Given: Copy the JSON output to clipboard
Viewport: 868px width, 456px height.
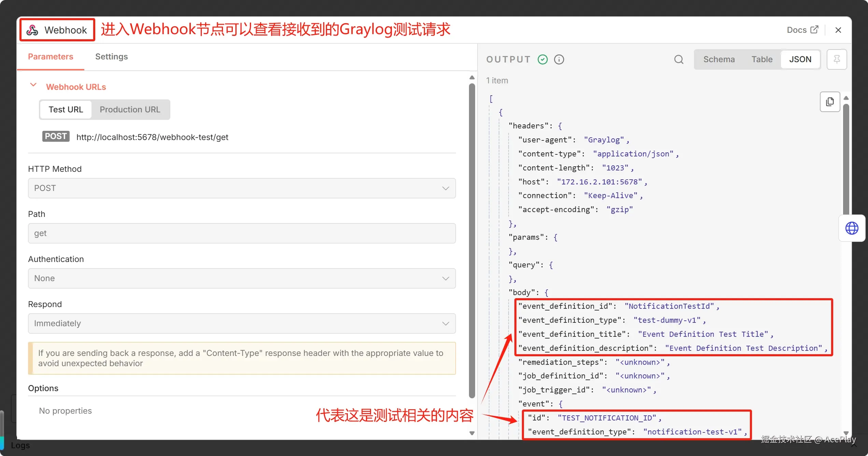Looking at the screenshot, I should point(830,101).
